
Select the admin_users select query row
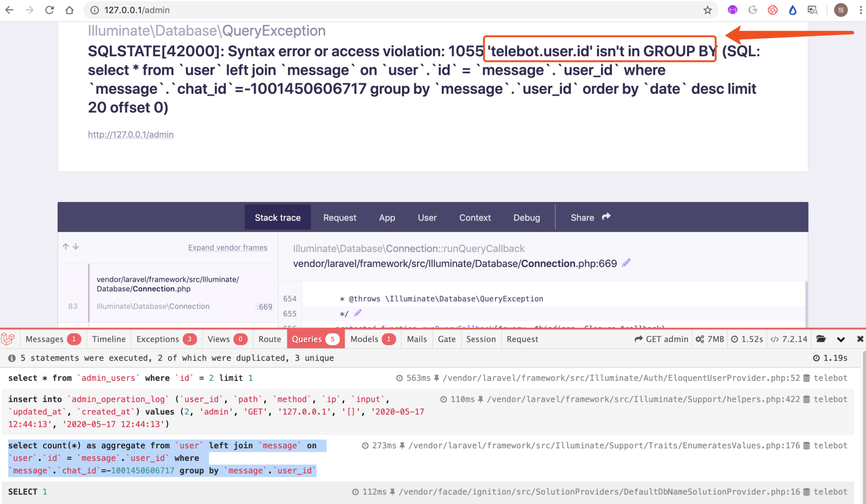[x=428, y=378]
